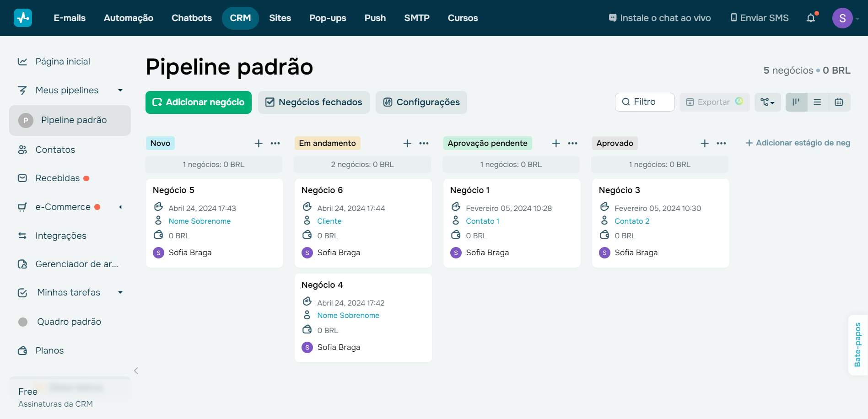This screenshot has height=419, width=868.
Task: Open the calendar view
Action: click(839, 102)
